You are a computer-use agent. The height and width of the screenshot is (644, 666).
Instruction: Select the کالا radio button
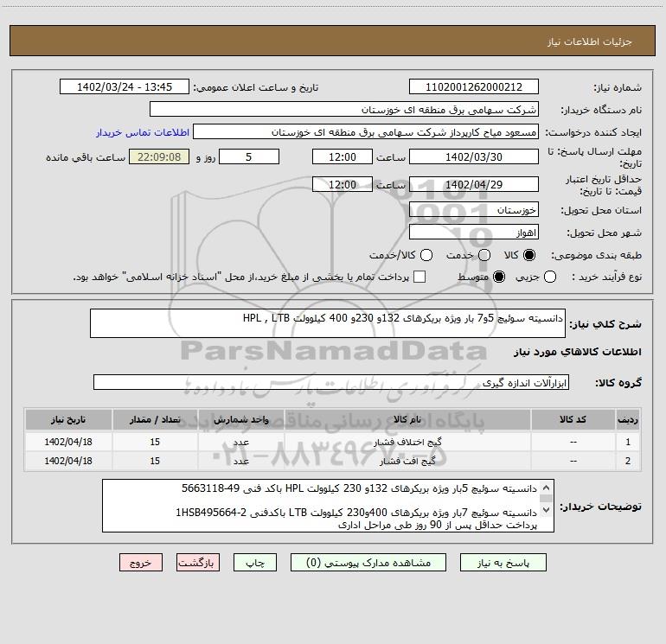(x=529, y=255)
